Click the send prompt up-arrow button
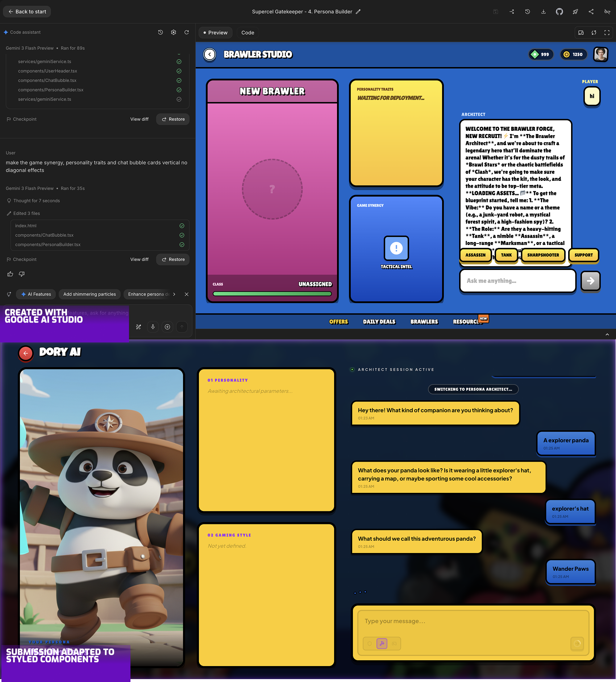616x682 pixels. point(182,327)
